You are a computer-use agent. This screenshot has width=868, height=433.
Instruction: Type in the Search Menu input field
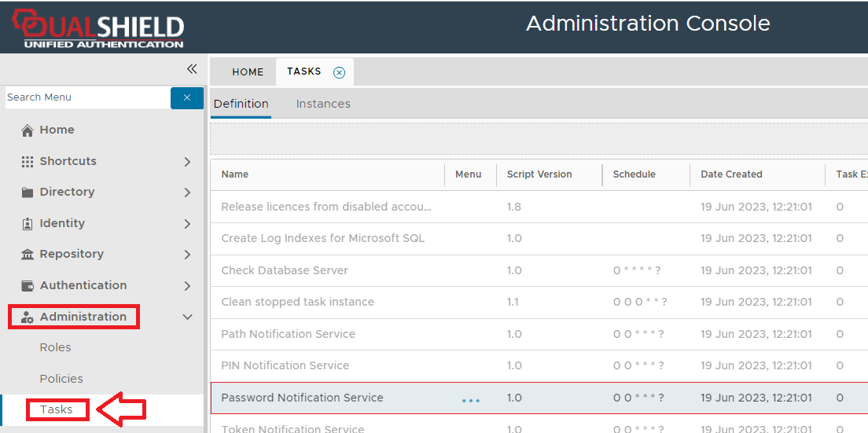pos(85,97)
